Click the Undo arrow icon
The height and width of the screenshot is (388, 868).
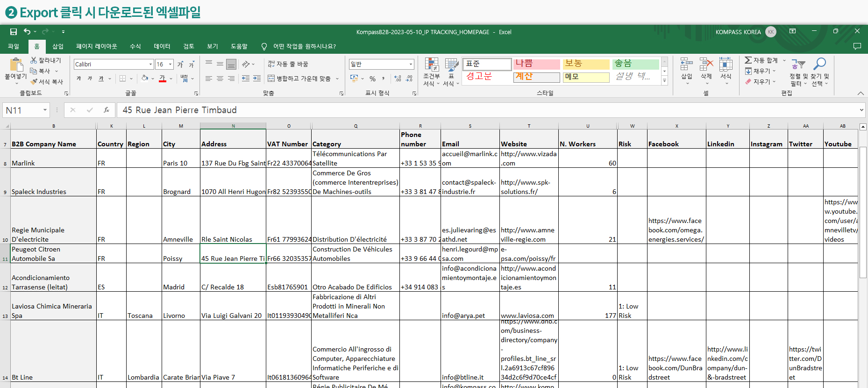[x=27, y=32]
